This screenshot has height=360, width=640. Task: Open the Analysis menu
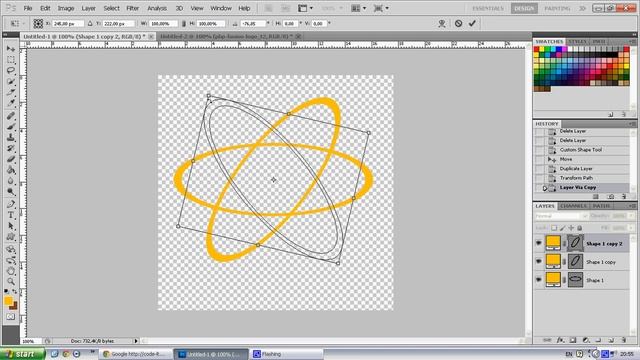point(157,8)
